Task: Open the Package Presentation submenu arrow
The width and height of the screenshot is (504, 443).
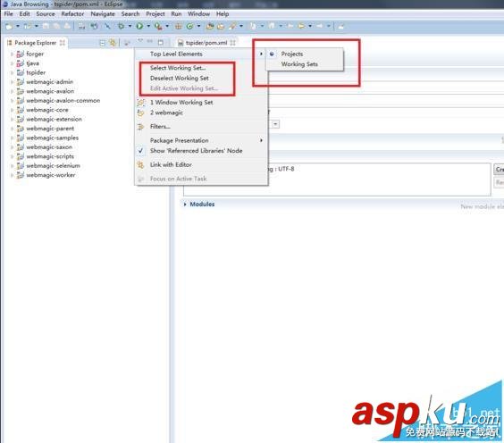Action: (261, 140)
